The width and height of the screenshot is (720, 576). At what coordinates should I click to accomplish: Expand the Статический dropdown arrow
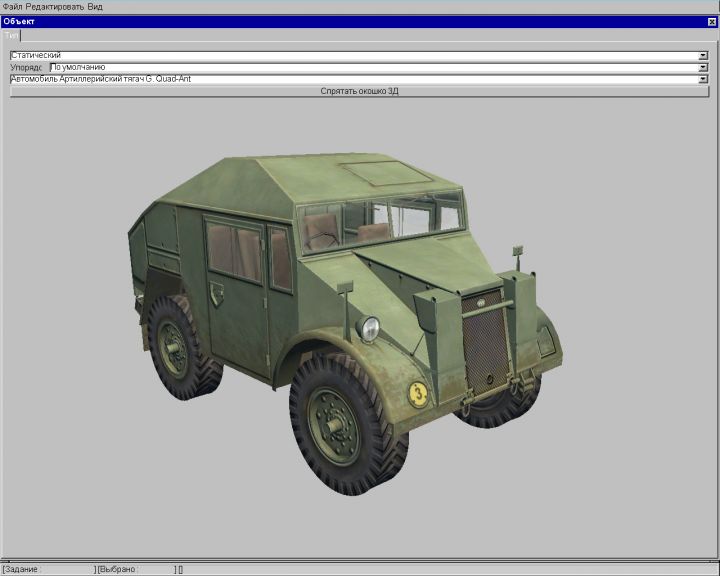[703, 55]
